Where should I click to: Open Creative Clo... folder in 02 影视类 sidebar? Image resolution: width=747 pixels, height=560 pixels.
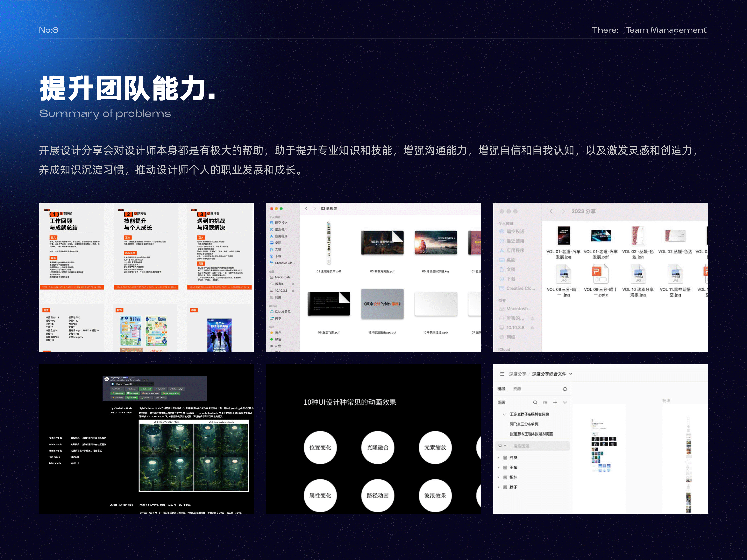coord(282,263)
